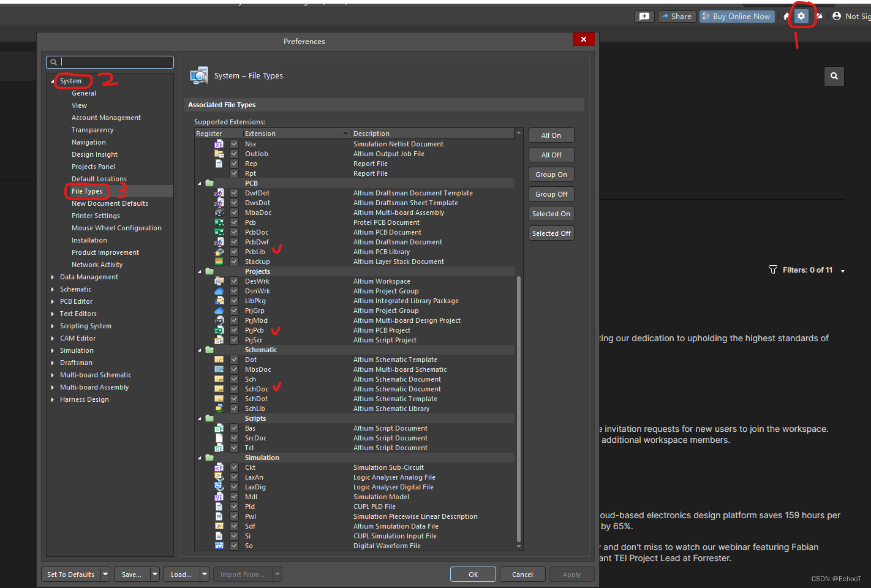Select Network Activity tree item
Viewport: 871px width, 588px height.
point(97,265)
